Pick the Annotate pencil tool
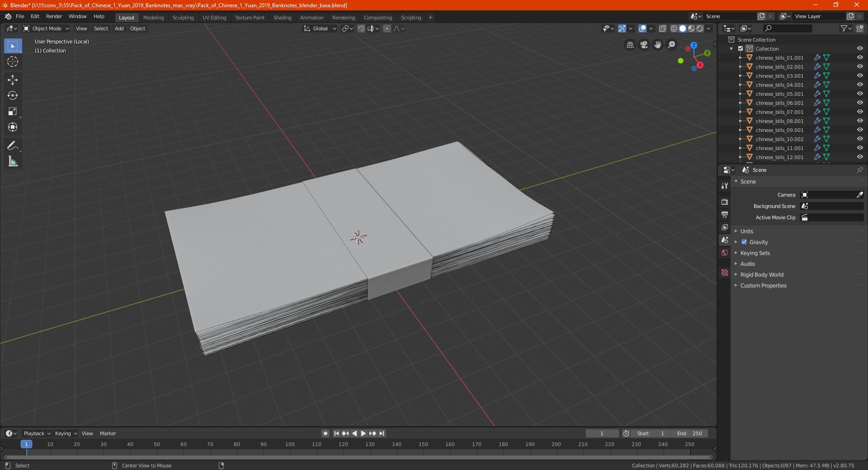The width and height of the screenshot is (868, 470). point(13,146)
